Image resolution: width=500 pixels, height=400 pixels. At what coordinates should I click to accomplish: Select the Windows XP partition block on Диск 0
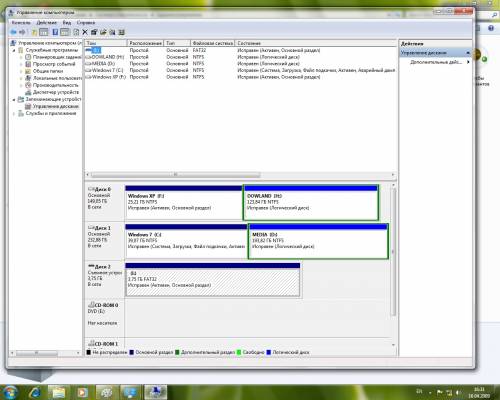184,202
